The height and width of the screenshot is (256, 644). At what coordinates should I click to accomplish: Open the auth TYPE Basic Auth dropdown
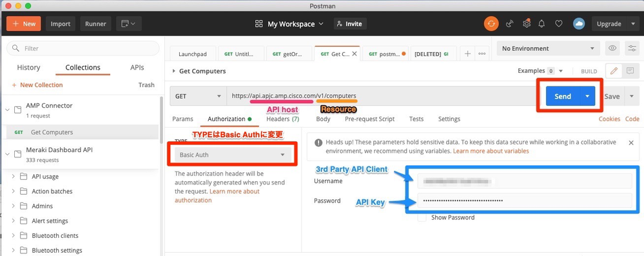232,155
